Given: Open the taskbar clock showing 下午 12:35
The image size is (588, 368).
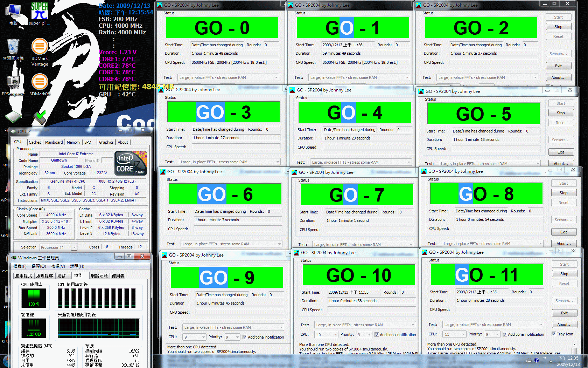Looking at the screenshot, I should point(568,361).
